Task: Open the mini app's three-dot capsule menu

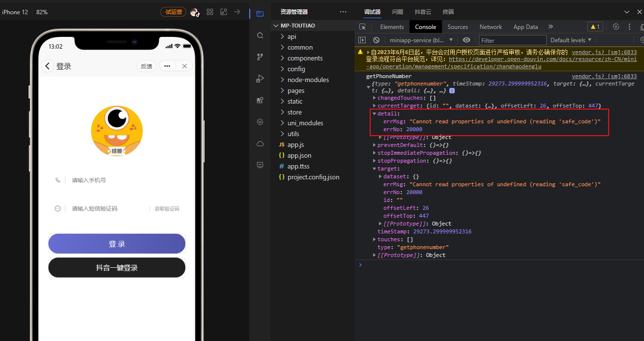Action: pos(167,66)
